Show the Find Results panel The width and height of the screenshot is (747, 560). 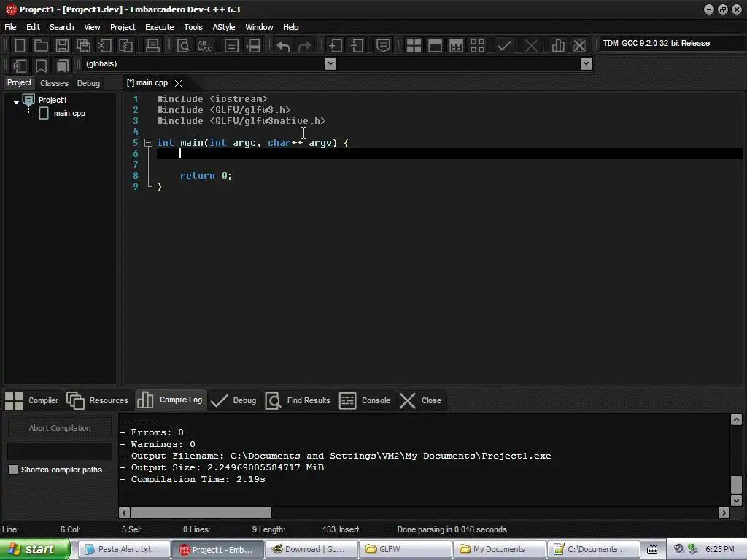298,400
